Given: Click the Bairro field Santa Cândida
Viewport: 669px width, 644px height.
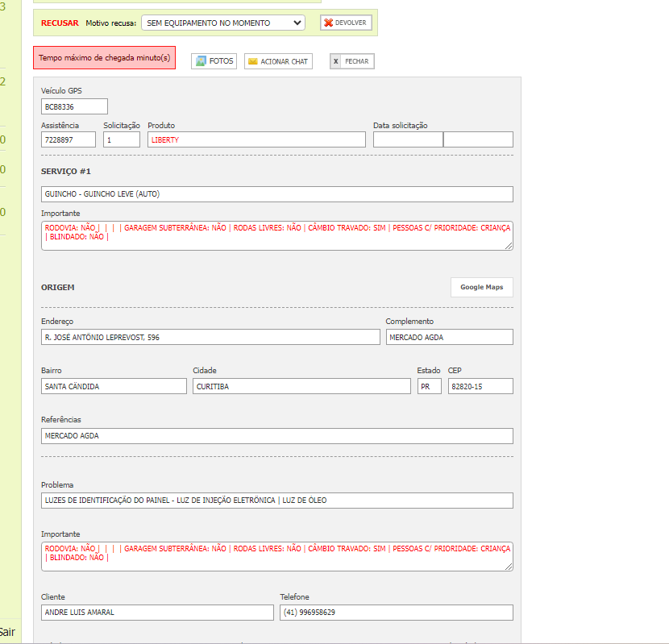Looking at the screenshot, I should pyautogui.click(x=114, y=386).
